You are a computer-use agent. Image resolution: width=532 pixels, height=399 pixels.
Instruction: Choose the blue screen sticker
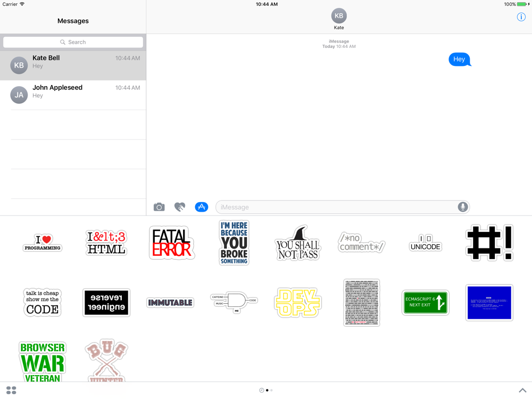[489, 302]
